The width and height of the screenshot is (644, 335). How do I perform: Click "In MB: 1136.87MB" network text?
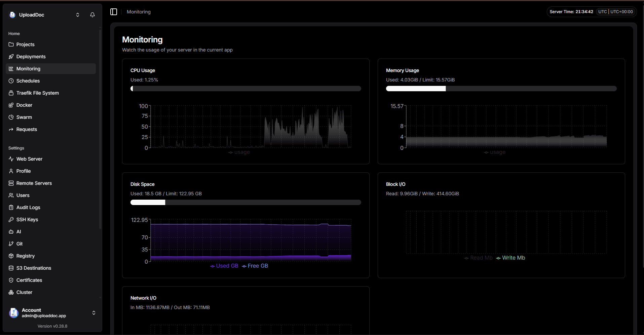click(x=150, y=307)
